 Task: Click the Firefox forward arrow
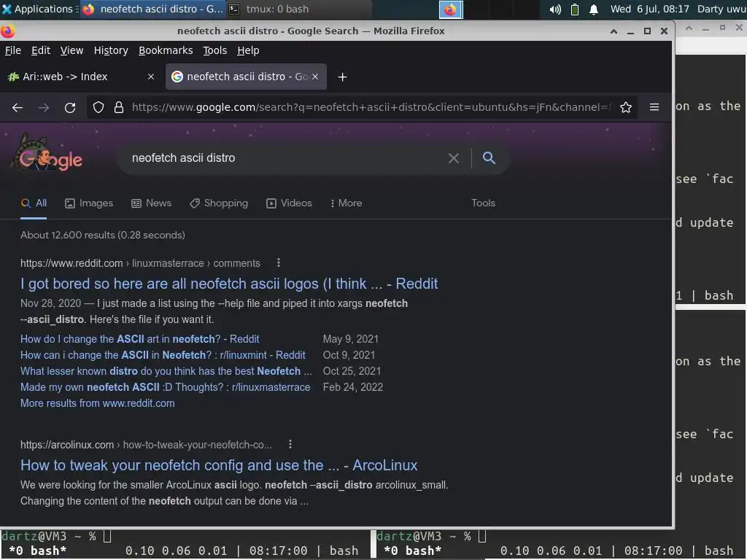pos(44,108)
